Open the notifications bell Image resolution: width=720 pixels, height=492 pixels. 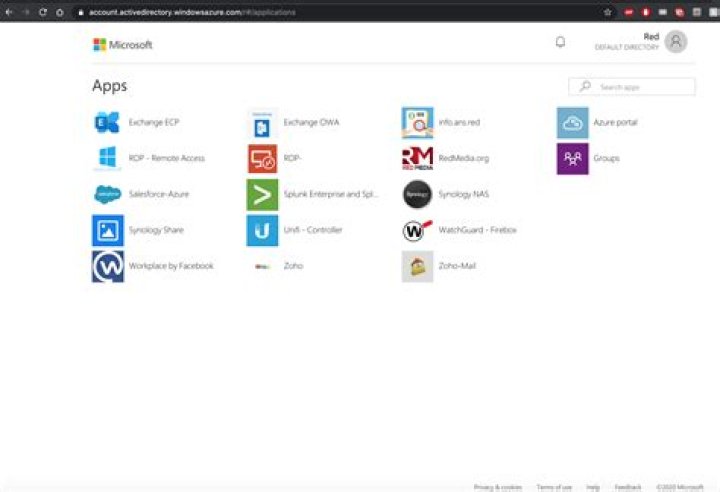pos(560,42)
